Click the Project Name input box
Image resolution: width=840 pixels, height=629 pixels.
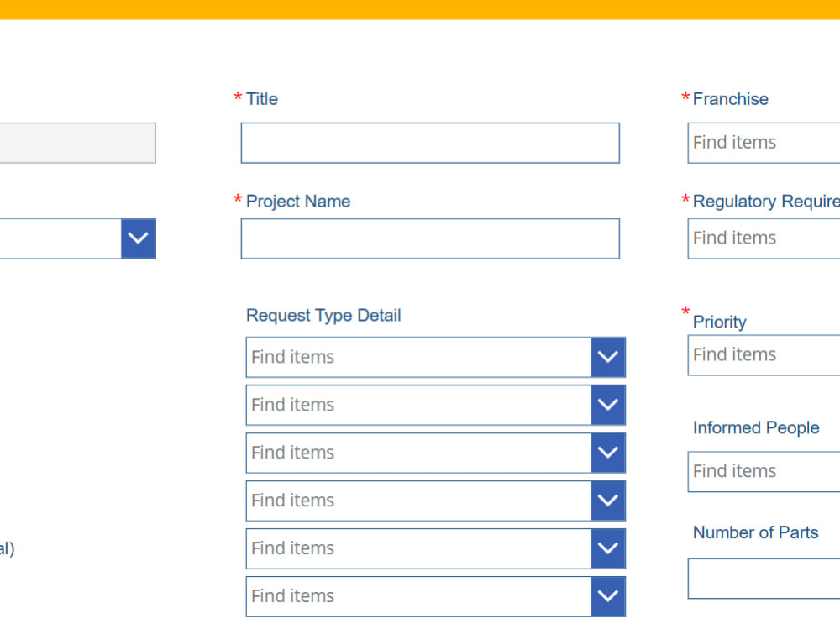tap(429, 238)
